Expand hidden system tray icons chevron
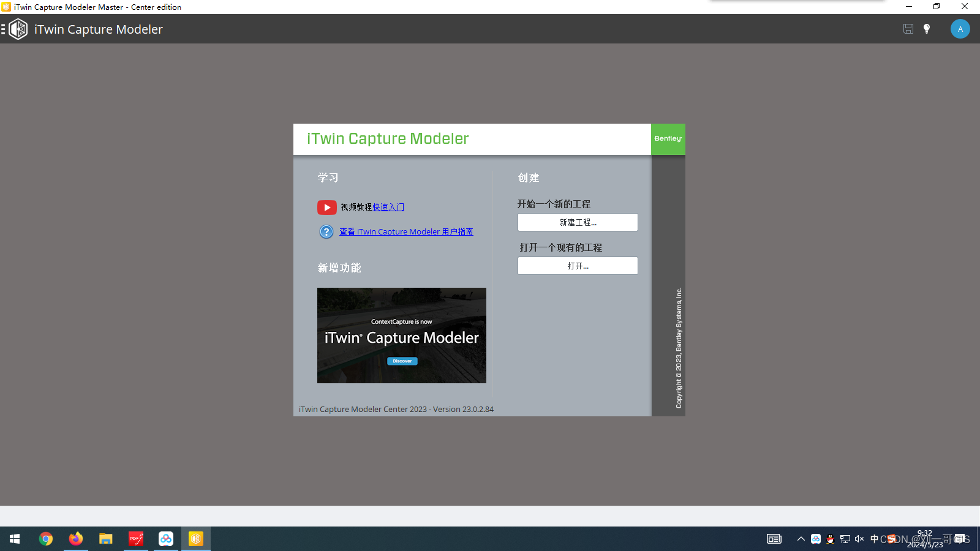The height and width of the screenshot is (551, 980). (x=801, y=539)
